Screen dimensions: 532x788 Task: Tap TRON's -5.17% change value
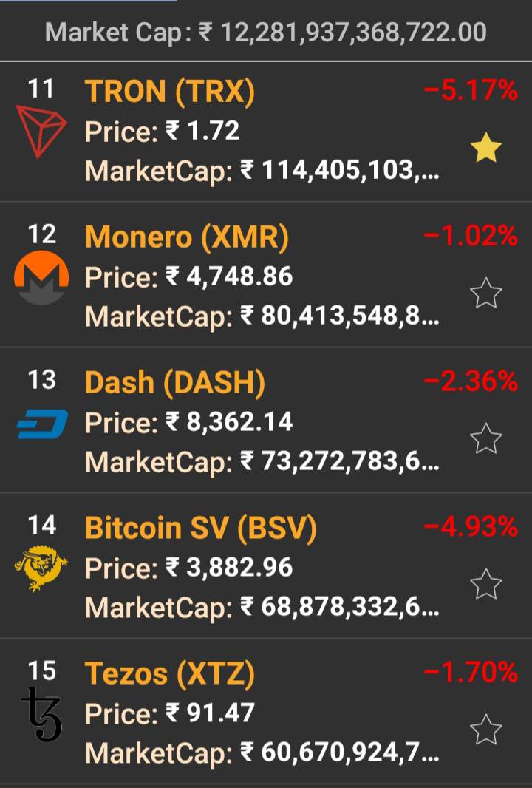[x=471, y=91]
